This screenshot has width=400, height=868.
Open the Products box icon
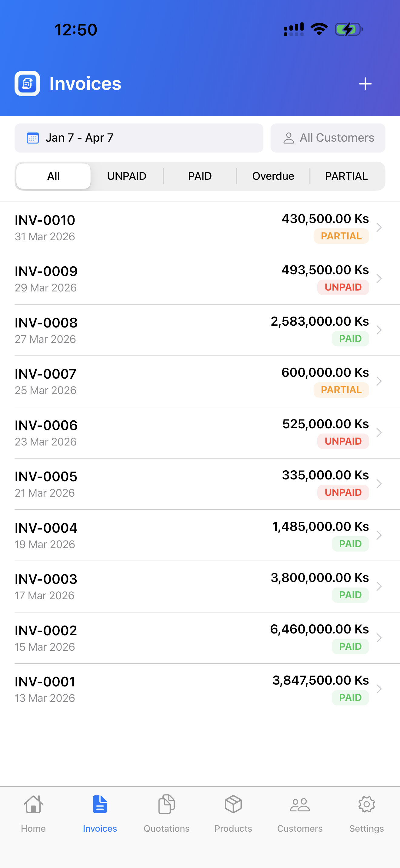(x=233, y=804)
